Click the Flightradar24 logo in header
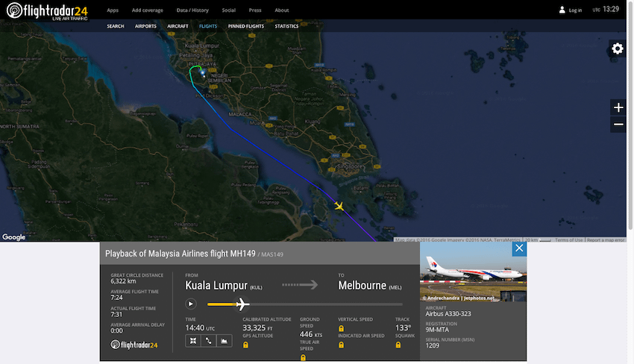Screen dimensions: 634x364 (x=47, y=11)
